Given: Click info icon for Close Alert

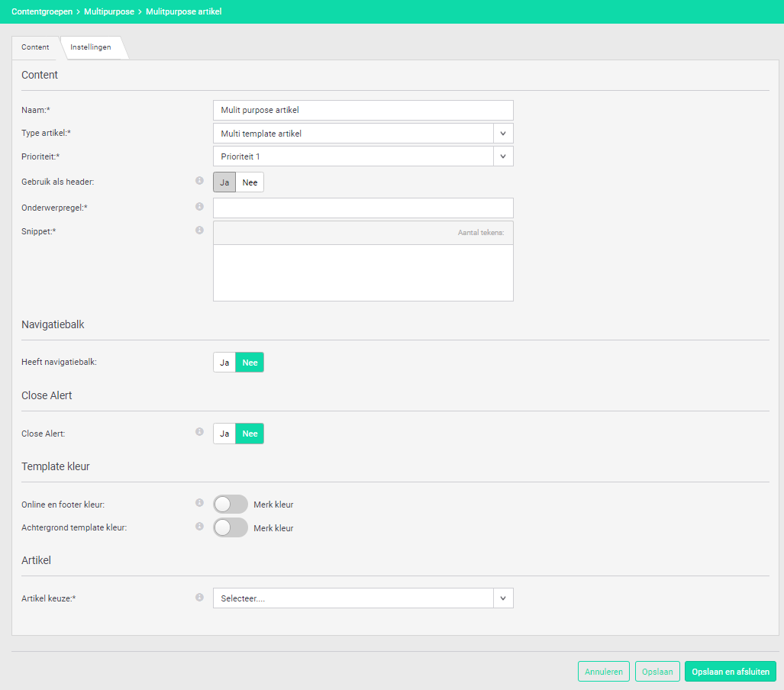Looking at the screenshot, I should [x=199, y=432].
